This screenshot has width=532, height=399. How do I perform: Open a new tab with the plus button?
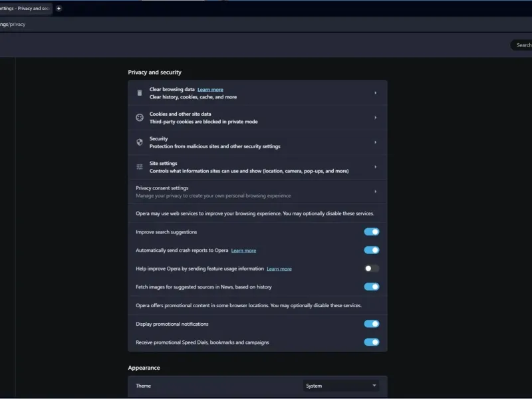[x=59, y=9]
